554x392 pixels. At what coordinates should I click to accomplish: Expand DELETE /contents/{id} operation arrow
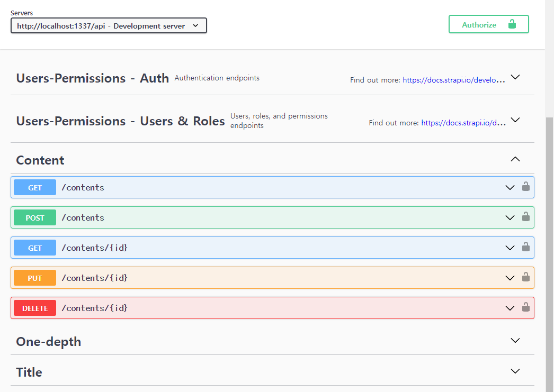510,308
